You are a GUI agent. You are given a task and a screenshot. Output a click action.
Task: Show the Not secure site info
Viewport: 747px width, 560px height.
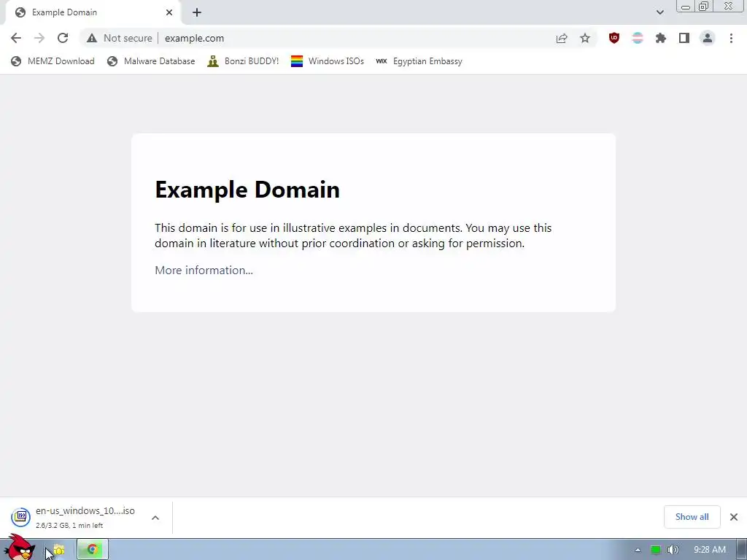[120, 38]
